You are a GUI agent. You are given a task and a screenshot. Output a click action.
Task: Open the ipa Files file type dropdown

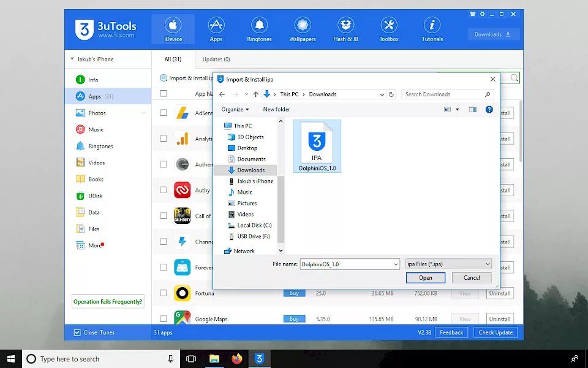pyautogui.click(x=448, y=263)
